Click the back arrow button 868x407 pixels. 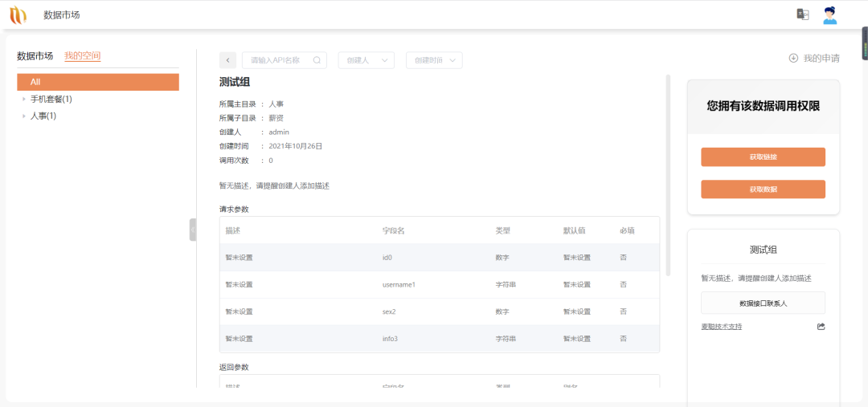click(228, 60)
